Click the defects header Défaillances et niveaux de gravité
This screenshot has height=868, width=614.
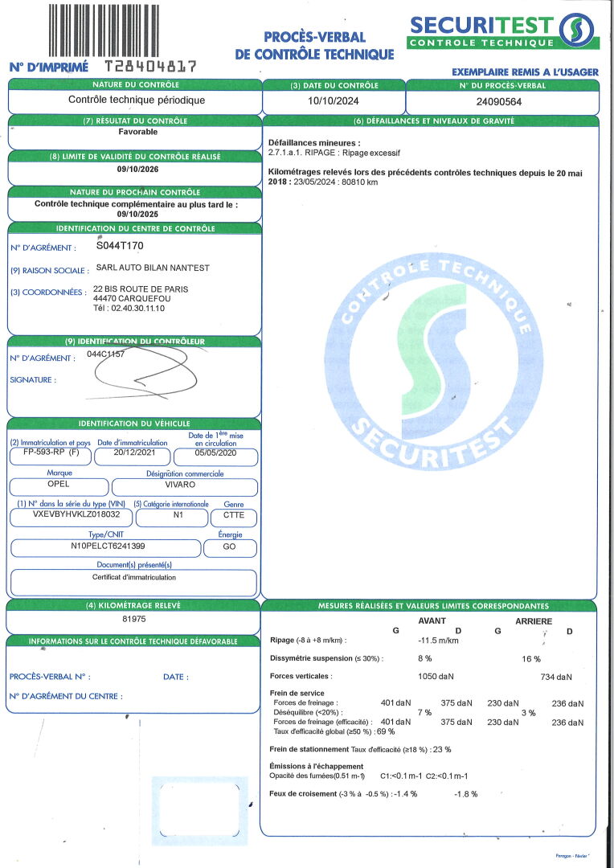click(433, 121)
